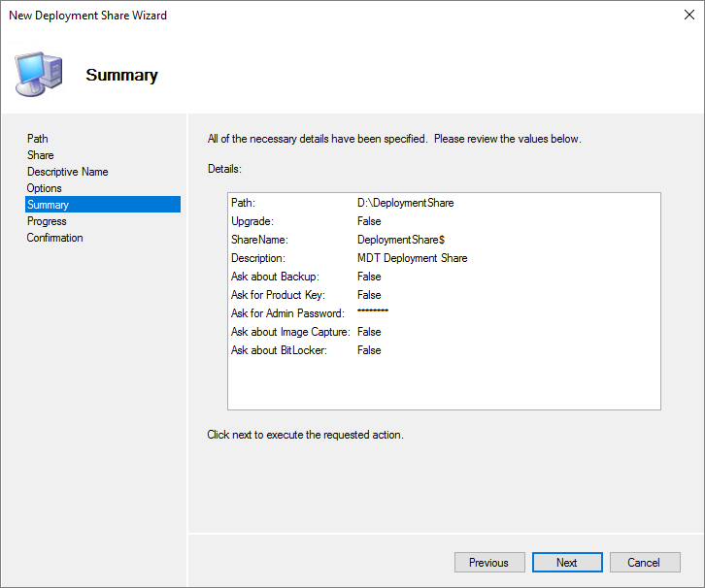Click Next to execute the action
The height and width of the screenshot is (588, 705).
(567, 563)
